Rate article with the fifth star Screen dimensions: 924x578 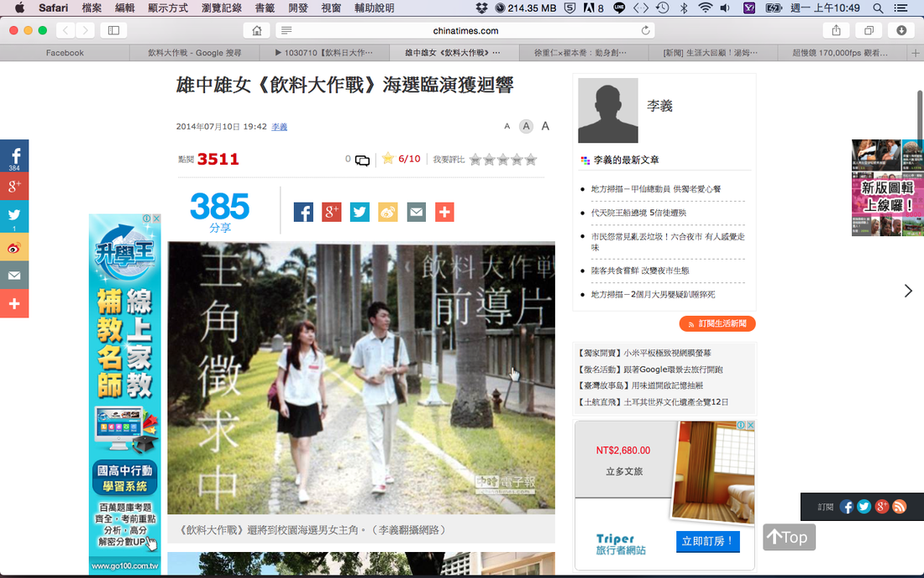pyautogui.click(x=531, y=160)
